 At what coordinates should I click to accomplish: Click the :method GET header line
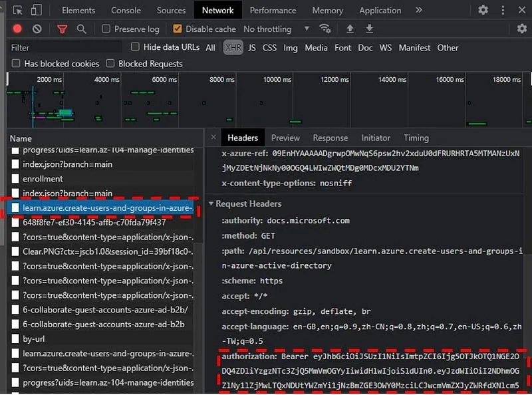point(248,235)
